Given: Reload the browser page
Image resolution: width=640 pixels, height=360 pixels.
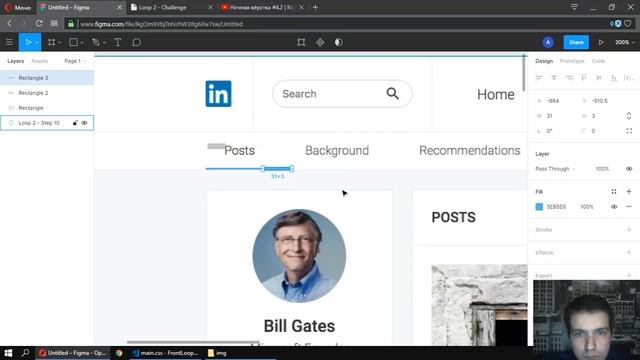Looking at the screenshot, I should [39, 23].
